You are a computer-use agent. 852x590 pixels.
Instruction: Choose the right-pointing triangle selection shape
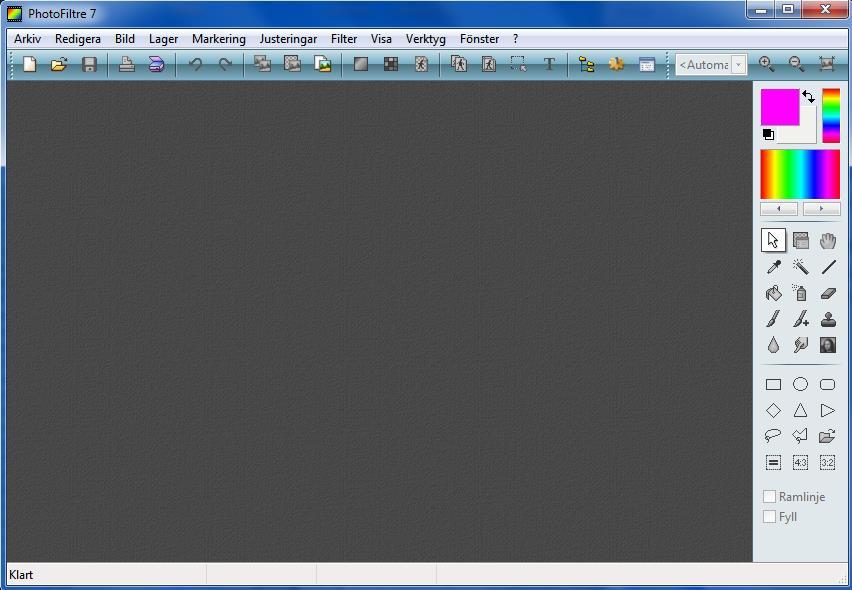(x=828, y=411)
